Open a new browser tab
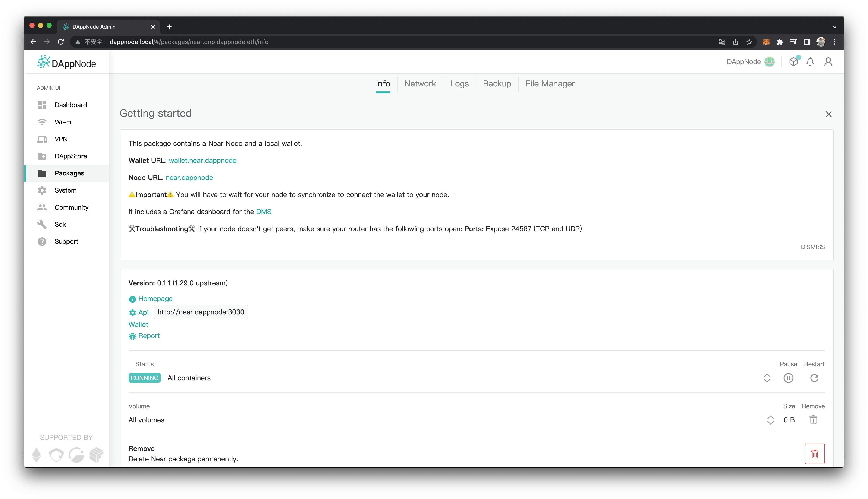This screenshot has width=868, height=499. 169,27
